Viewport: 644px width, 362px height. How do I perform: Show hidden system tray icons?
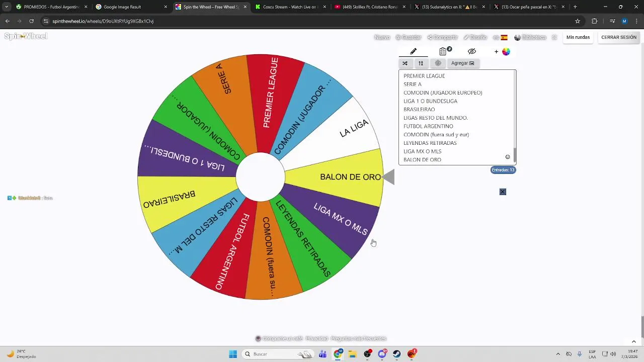pos(557,354)
